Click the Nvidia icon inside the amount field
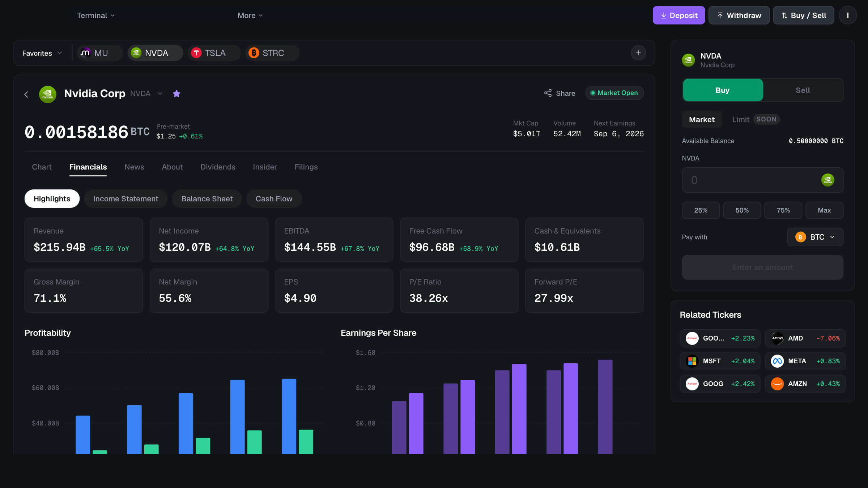 tap(827, 180)
